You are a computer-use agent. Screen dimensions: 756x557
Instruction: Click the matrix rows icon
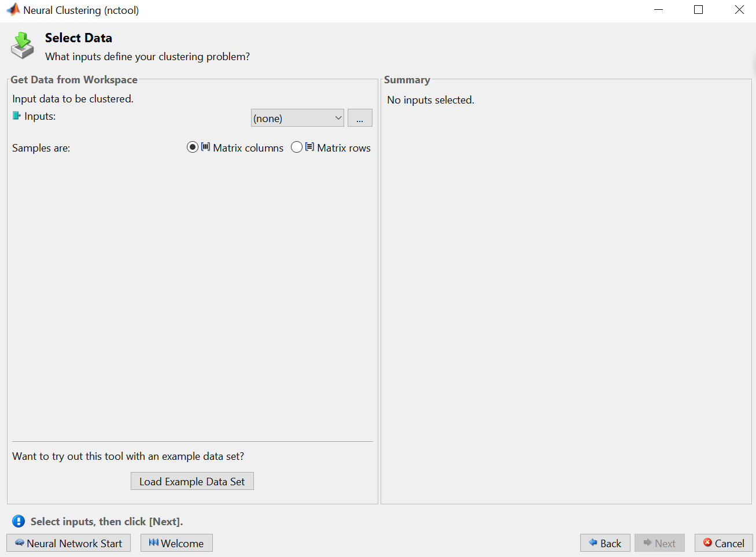(309, 147)
